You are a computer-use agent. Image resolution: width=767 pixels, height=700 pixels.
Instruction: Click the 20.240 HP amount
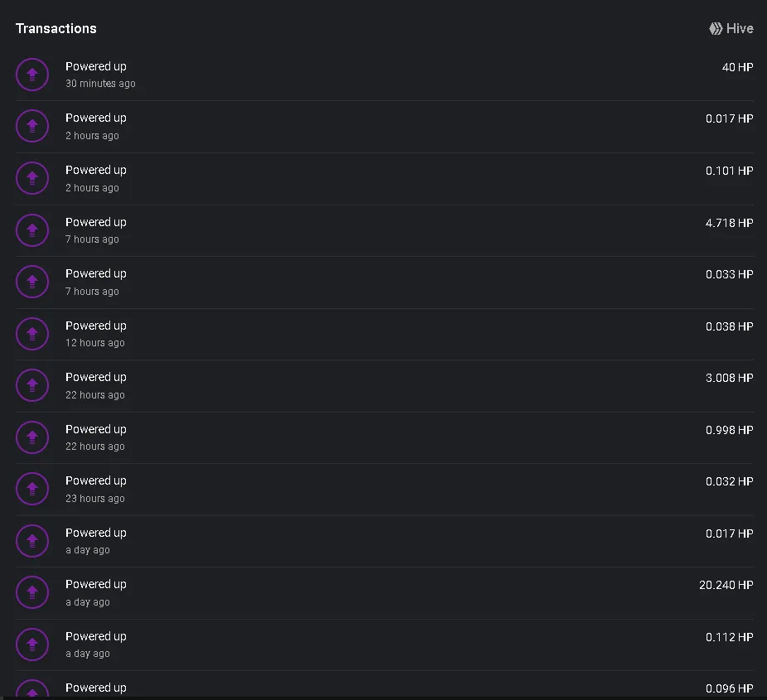coord(726,585)
